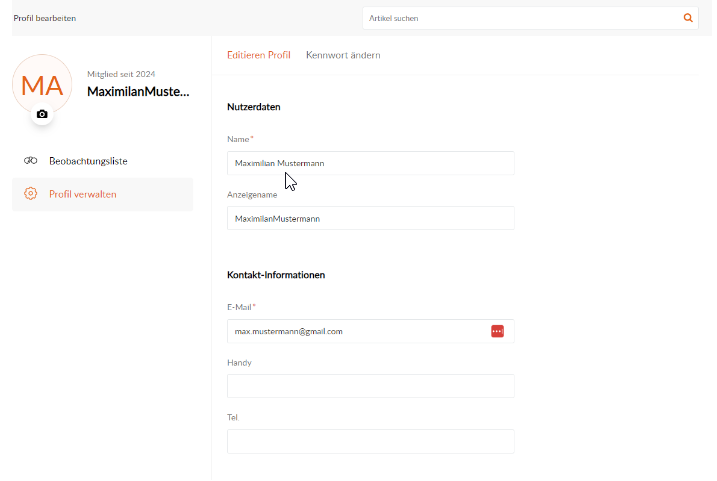Click the MaximilanMuste... username heading
The width and height of the screenshot is (717, 481).
[138, 92]
